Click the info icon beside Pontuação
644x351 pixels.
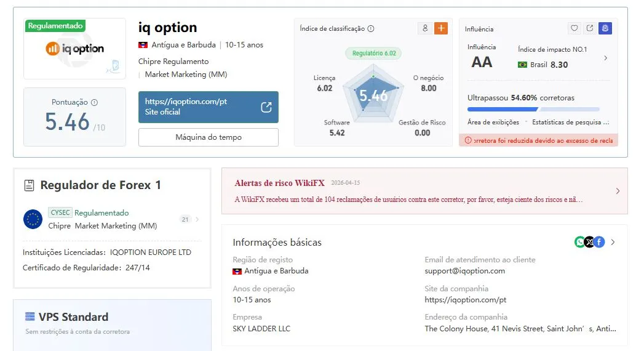[x=95, y=102]
